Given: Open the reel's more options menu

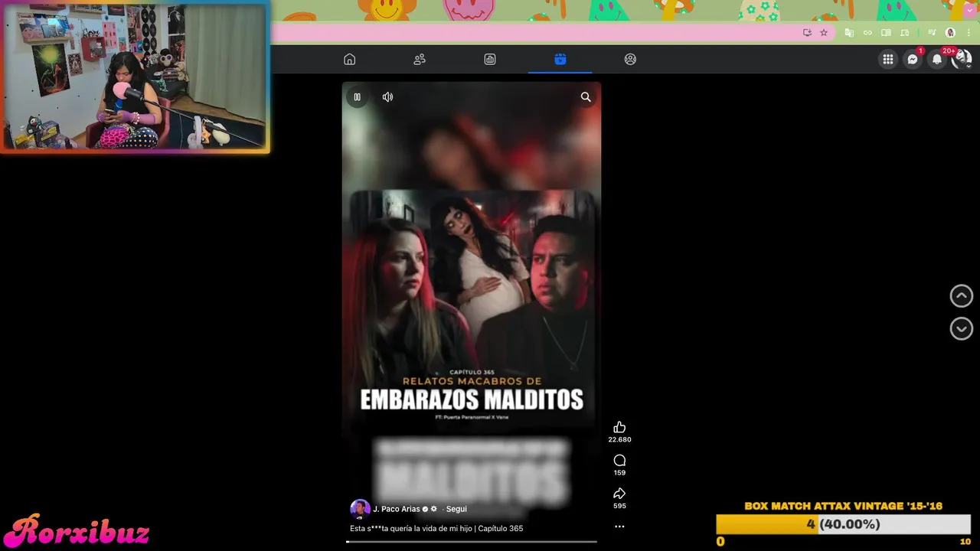Looking at the screenshot, I should pos(619,527).
